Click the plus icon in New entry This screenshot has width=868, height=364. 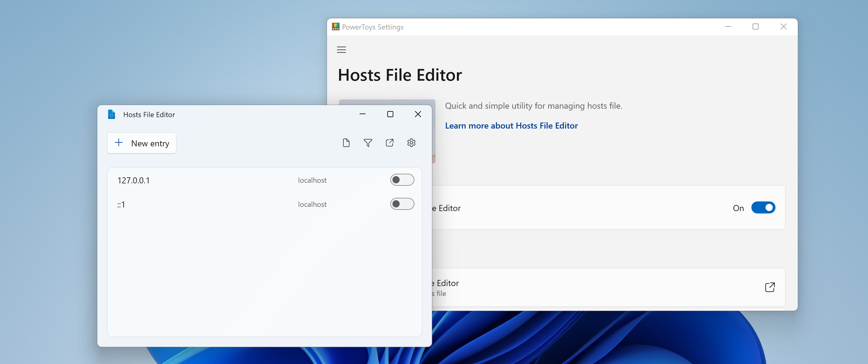(x=119, y=143)
